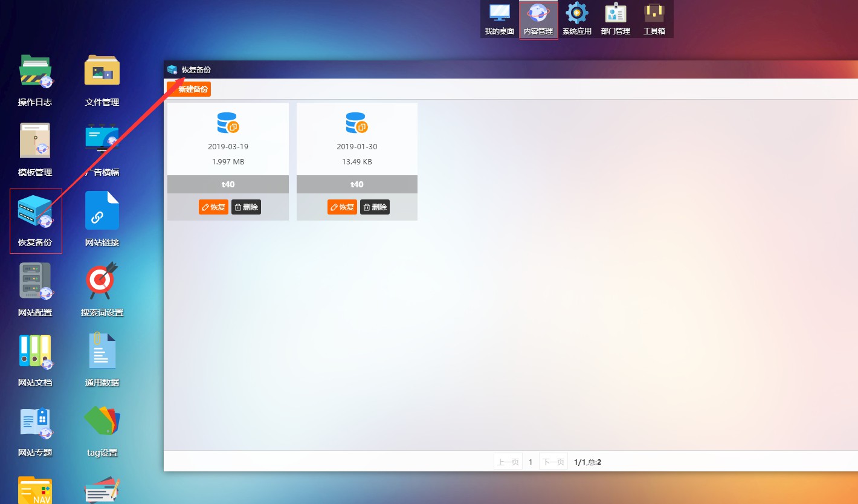858x504 pixels.
Task: Click the database icon of 2019-03-19 backup
Action: pos(228,123)
